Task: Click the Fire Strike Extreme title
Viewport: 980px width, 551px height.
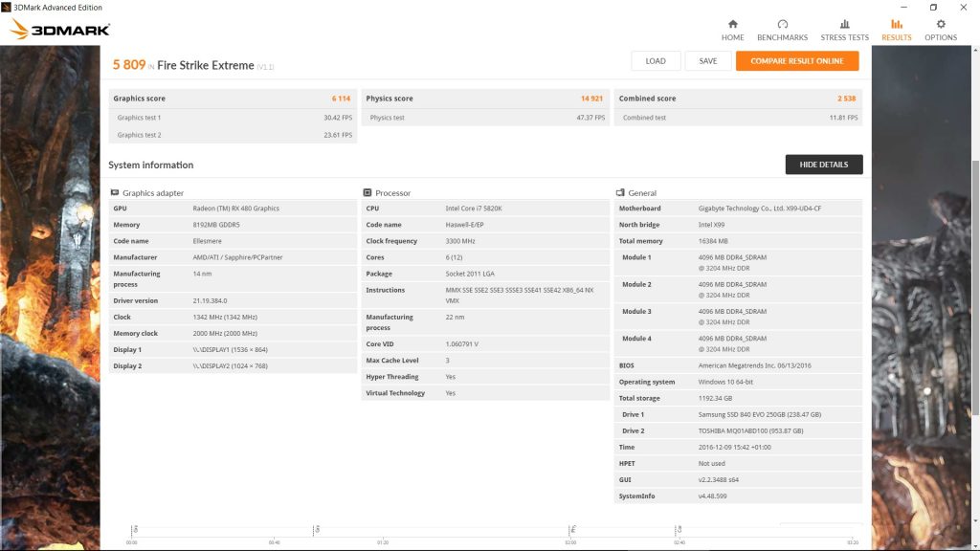Action: [206, 65]
